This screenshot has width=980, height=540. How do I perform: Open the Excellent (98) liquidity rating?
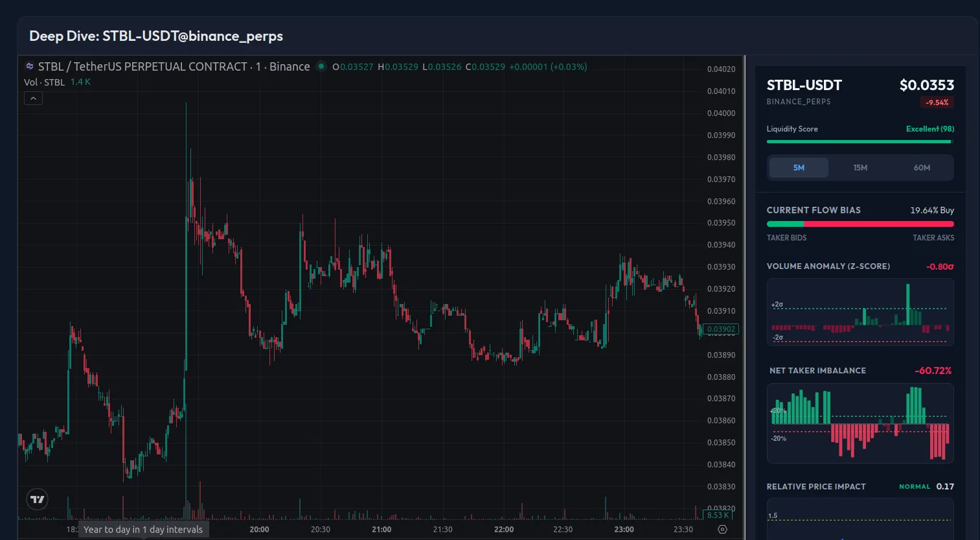tap(930, 128)
